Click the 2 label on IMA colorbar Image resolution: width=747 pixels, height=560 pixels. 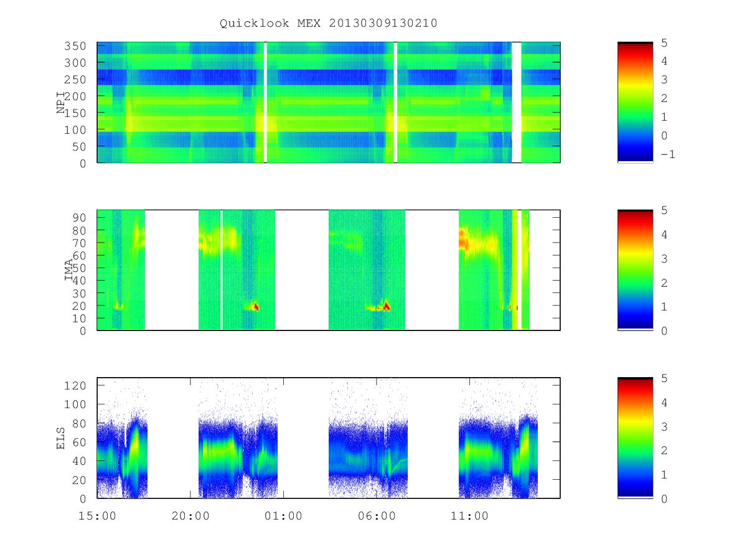663,283
